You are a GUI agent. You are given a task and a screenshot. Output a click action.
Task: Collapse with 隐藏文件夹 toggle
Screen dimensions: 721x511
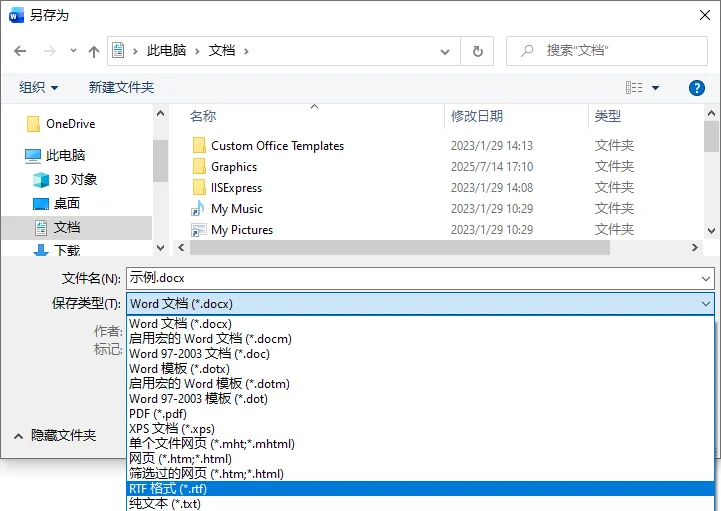click(55, 435)
